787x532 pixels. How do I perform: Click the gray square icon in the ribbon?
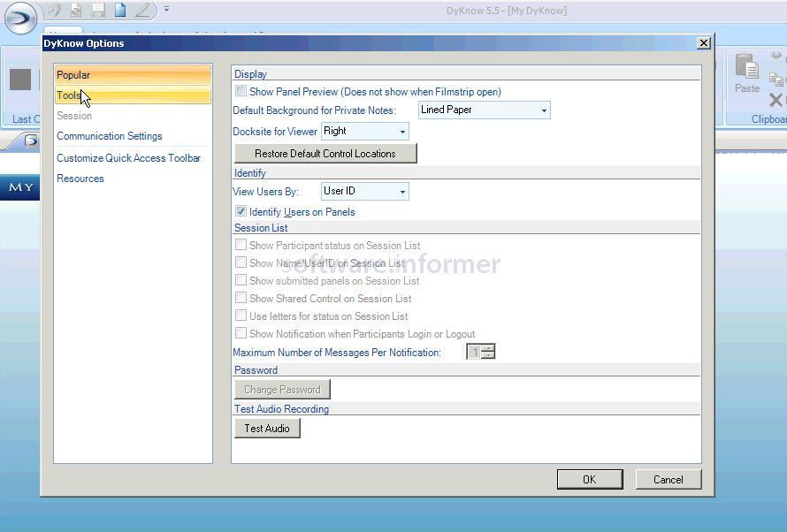pyautogui.click(x=20, y=80)
